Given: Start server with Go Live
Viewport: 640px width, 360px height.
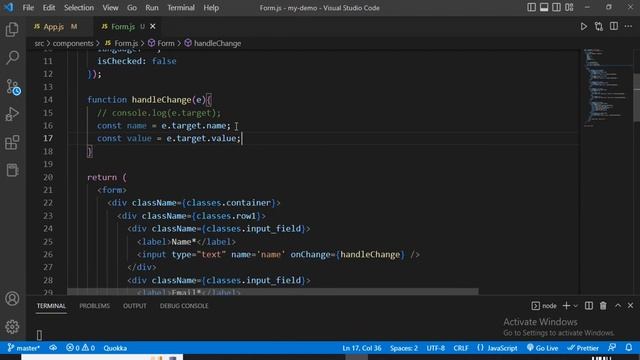Looking at the screenshot, I should 542,348.
